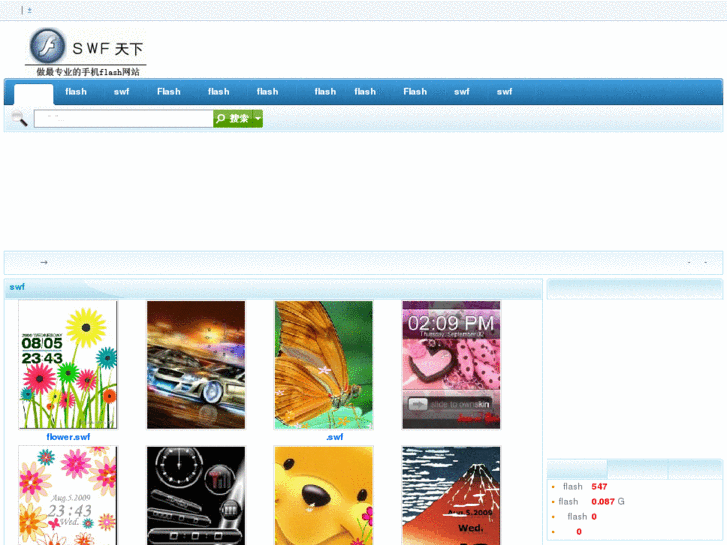The height and width of the screenshot is (545, 727).
Task: Open the yellow bear thumbnail
Action: pos(324,495)
